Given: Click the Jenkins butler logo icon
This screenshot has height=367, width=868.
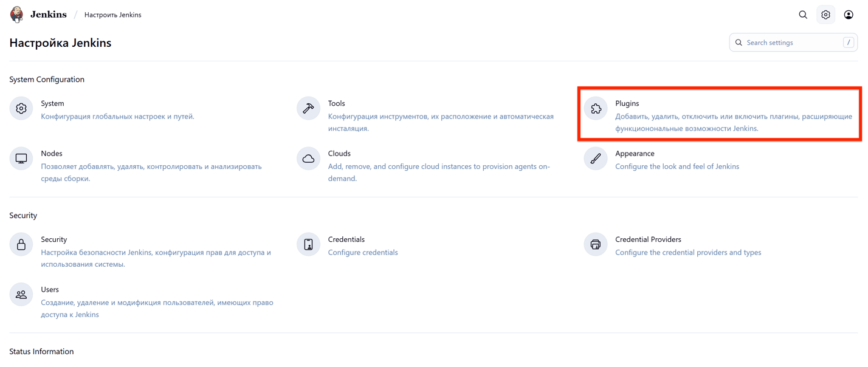Looking at the screenshot, I should (17, 15).
